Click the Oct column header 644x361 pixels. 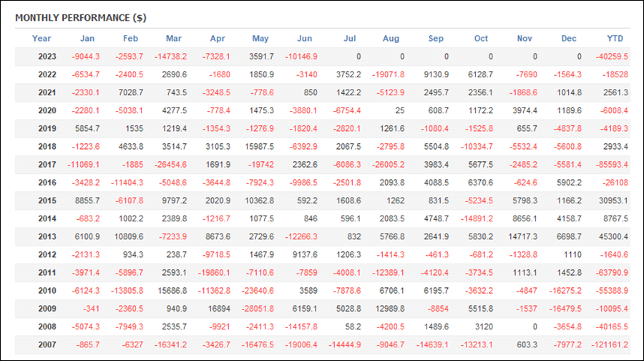point(481,39)
